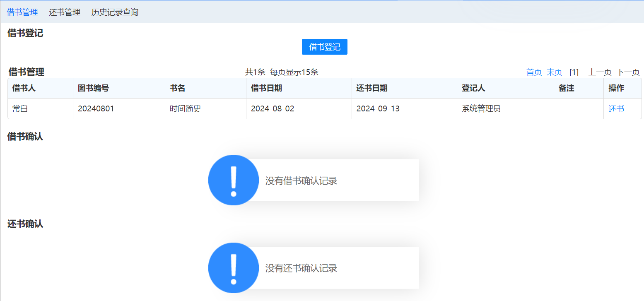Go to 下一页 of the table
Viewport: 644px width, 301px height.
pyautogui.click(x=628, y=72)
